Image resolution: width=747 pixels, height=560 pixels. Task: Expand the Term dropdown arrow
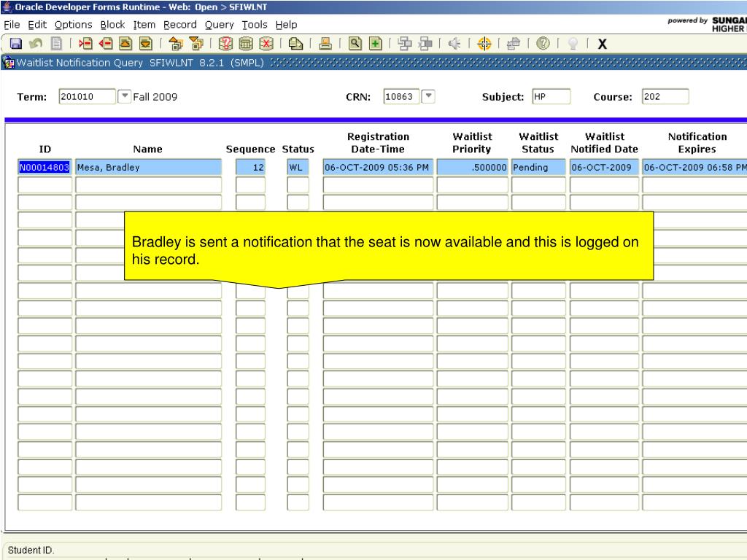pyautogui.click(x=125, y=97)
